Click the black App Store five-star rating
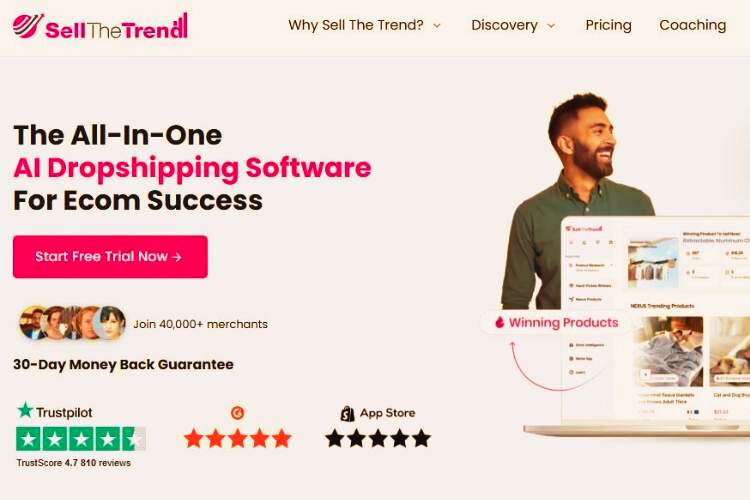 [378, 438]
